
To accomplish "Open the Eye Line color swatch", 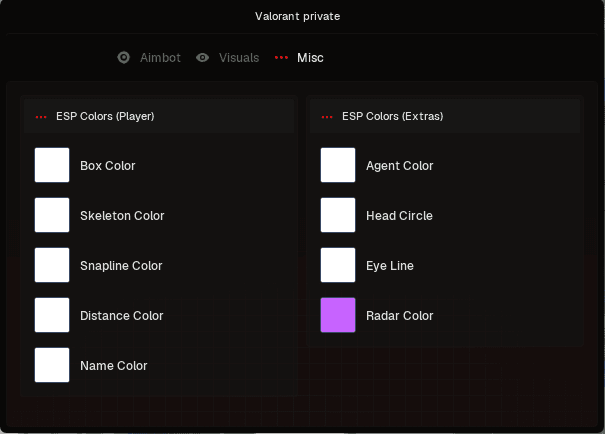I will (338, 265).
